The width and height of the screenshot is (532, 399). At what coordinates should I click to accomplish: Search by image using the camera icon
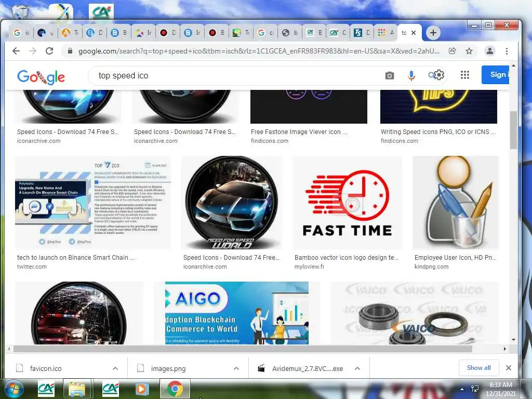click(x=390, y=75)
